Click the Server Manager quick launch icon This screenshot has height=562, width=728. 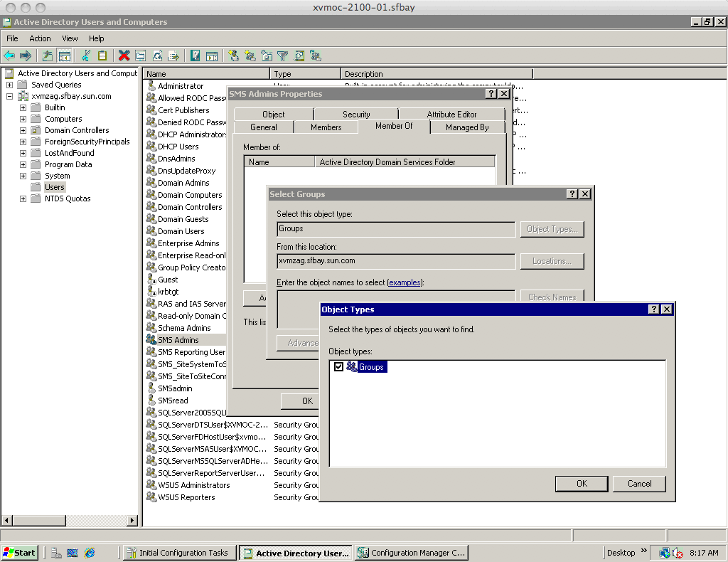tap(56, 553)
